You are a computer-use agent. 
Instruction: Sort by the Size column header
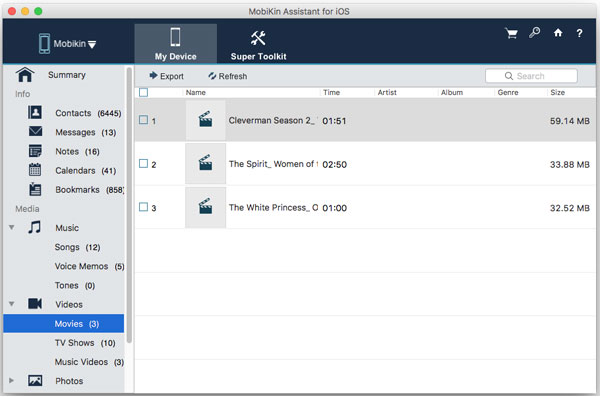[558, 92]
